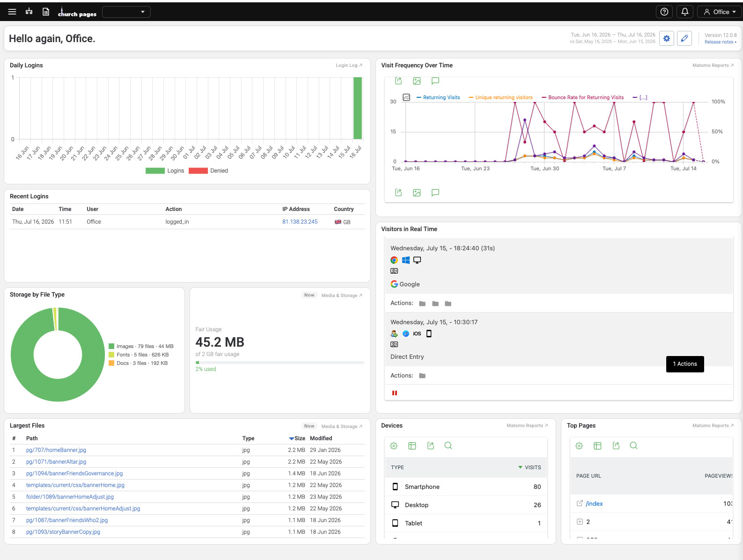Select the Smartphone device row

click(x=466, y=487)
